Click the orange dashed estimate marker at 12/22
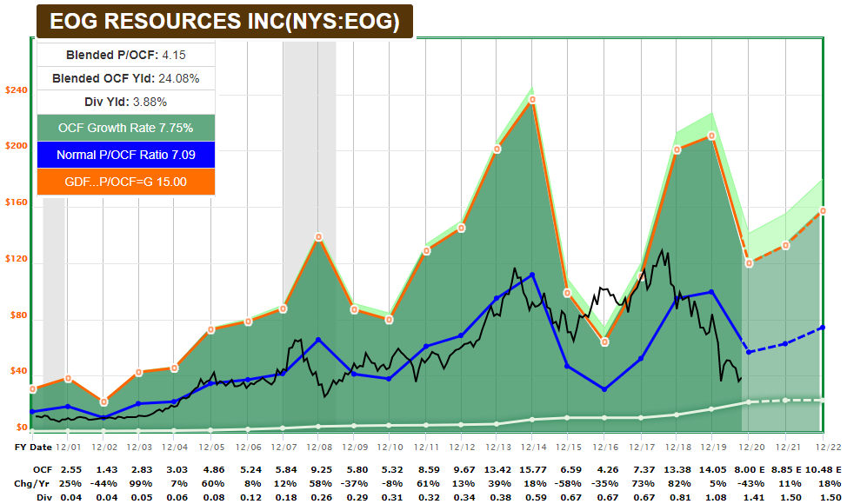Image resolution: width=847 pixels, height=504 pixels. (823, 211)
